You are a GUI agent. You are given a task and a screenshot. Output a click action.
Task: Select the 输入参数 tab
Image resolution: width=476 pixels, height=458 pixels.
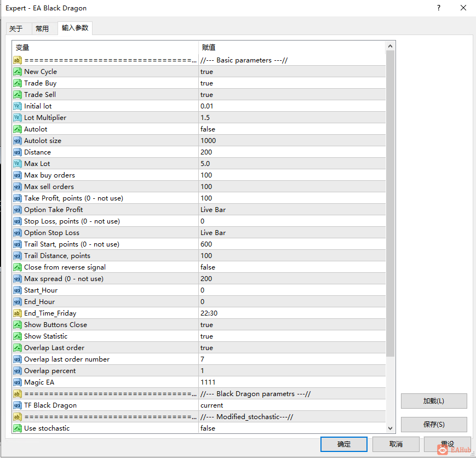(75, 28)
